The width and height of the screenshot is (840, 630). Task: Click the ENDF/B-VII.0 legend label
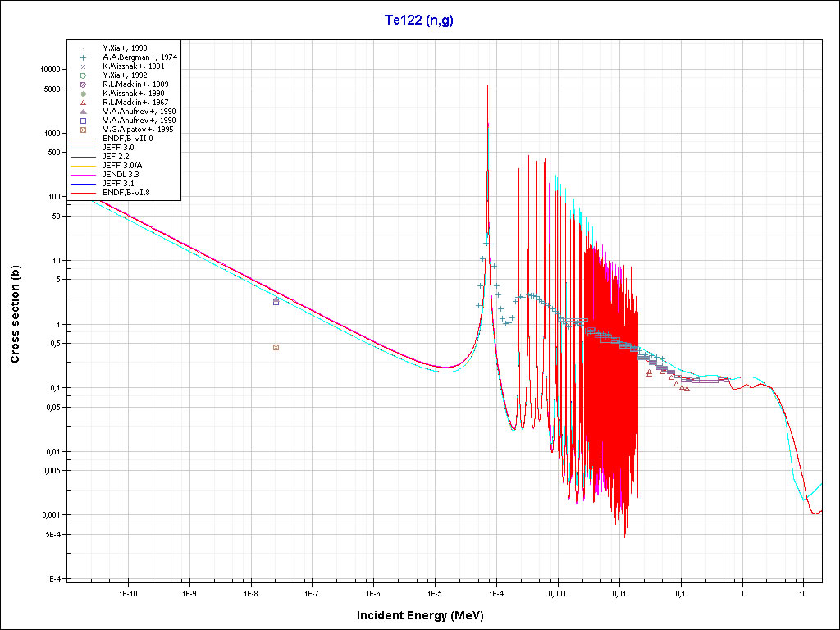[x=127, y=139]
